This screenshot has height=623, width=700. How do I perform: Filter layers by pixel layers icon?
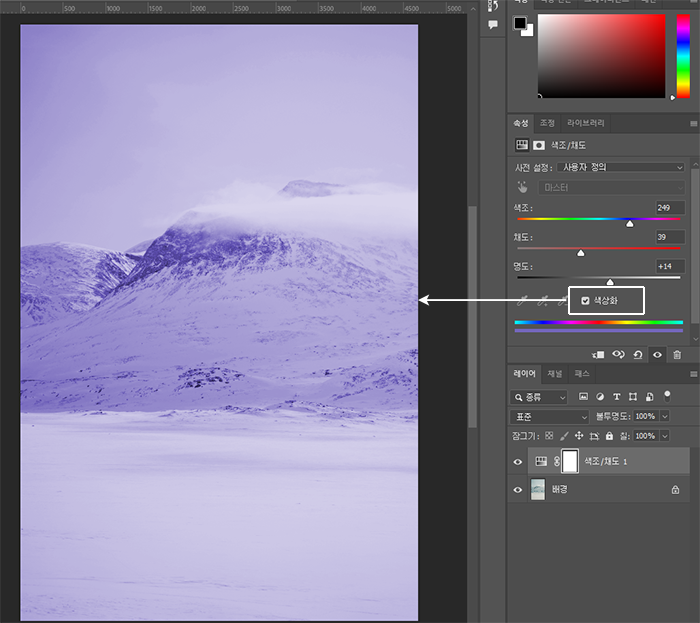click(x=583, y=396)
